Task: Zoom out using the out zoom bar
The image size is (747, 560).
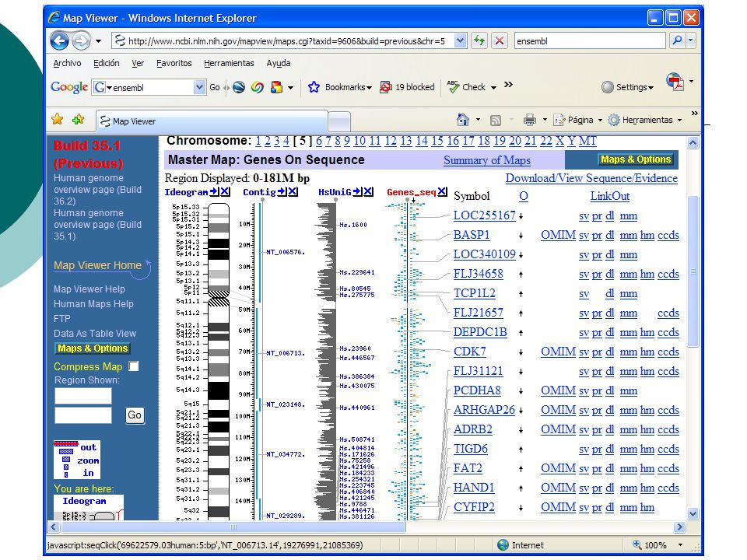Action: [66, 443]
